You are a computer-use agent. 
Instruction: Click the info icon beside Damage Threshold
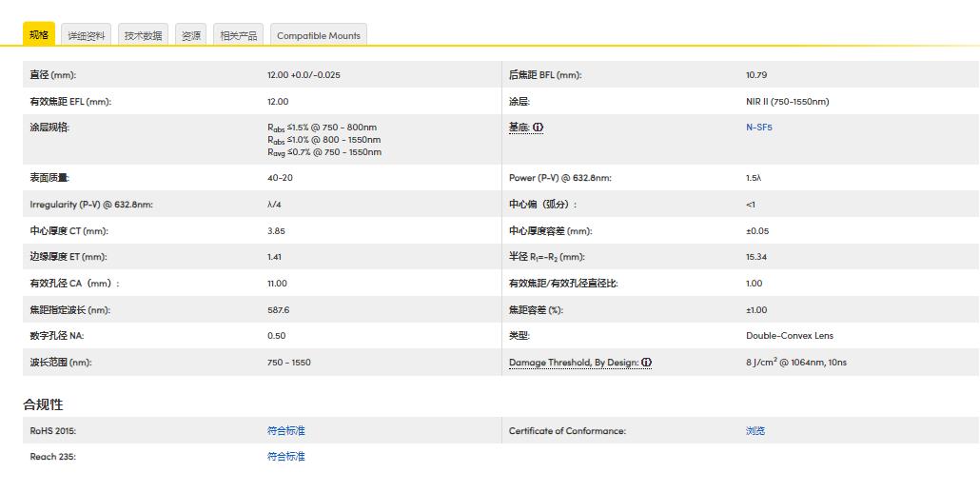(647, 363)
